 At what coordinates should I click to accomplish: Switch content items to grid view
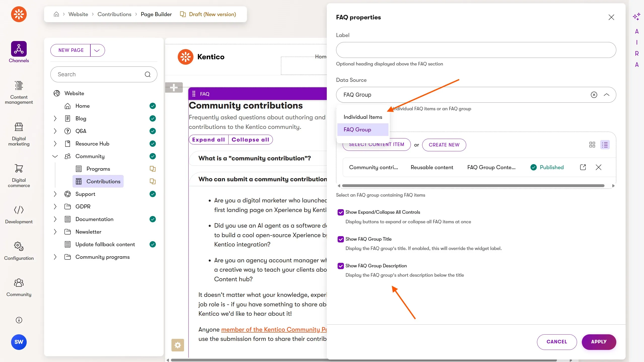[592, 144]
